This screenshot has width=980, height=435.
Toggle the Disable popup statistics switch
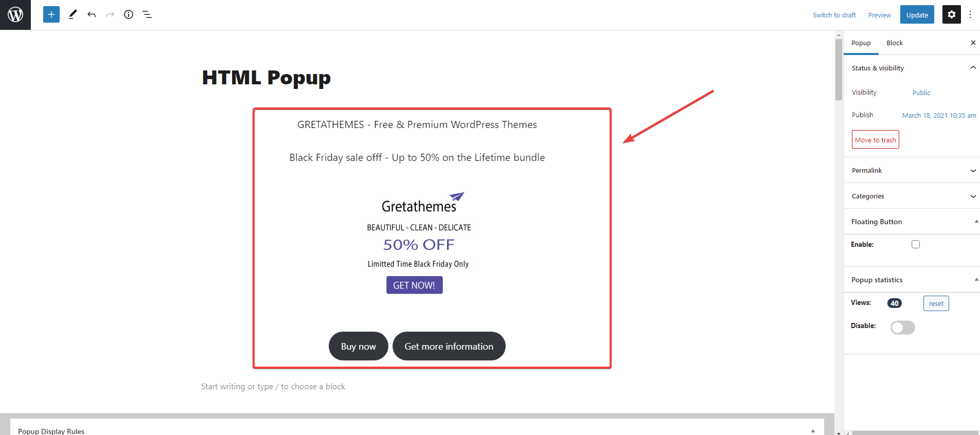[x=903, y=328]
